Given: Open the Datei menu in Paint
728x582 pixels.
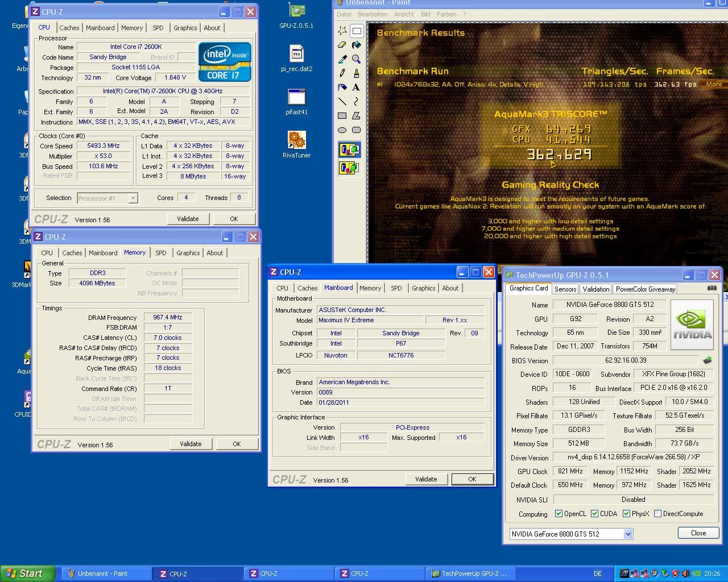Looking at the screenshot, I should (x=344, y=14).
